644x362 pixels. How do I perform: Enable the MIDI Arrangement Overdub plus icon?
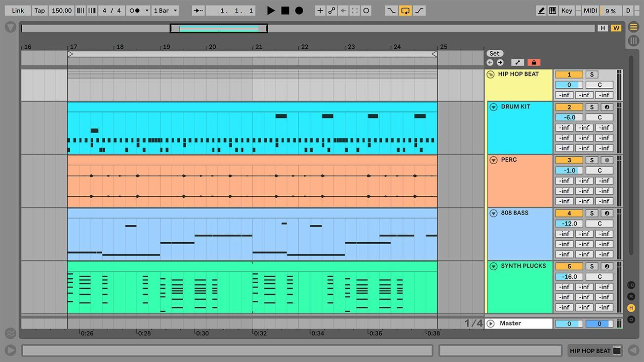point(320,10)
